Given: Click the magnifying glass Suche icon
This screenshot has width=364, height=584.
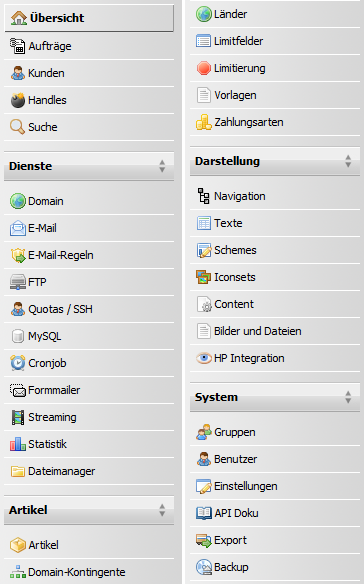Looking at the screenshot, I should (x=18, y=127).
